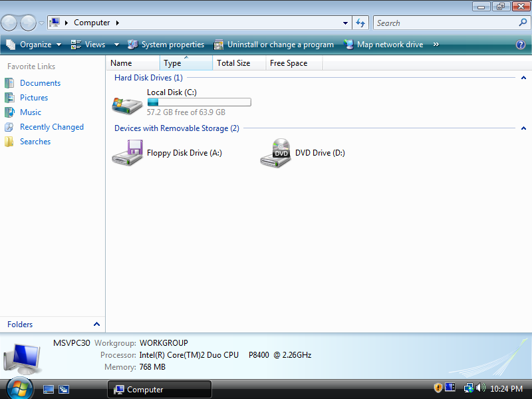This screenshot has width=532, height=399.
Task: Click the security shield tray icon
Action: pos(438,388)
